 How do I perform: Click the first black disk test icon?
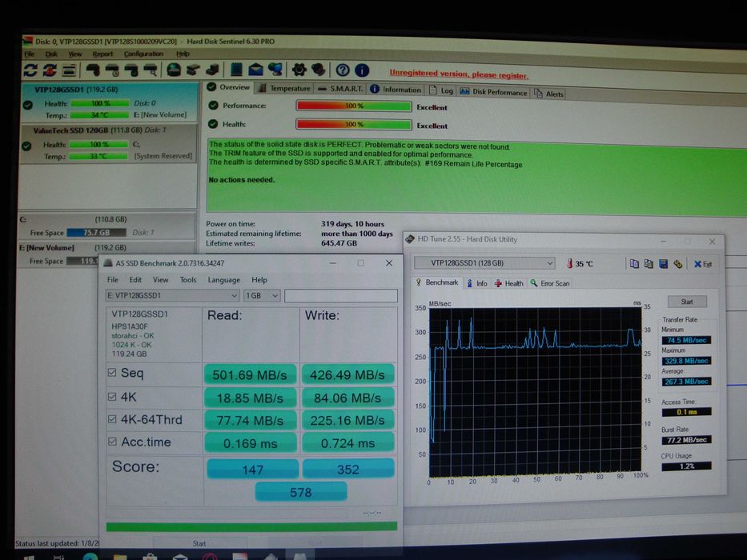click(x=93, y=70)
